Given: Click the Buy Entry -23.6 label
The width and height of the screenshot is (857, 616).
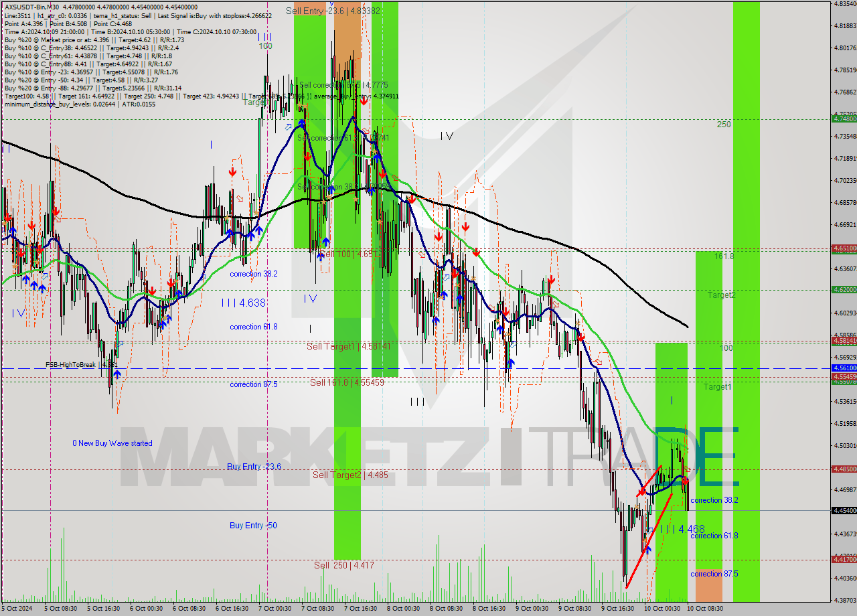Looking at the screenshot, I should (x=254, y=467).
